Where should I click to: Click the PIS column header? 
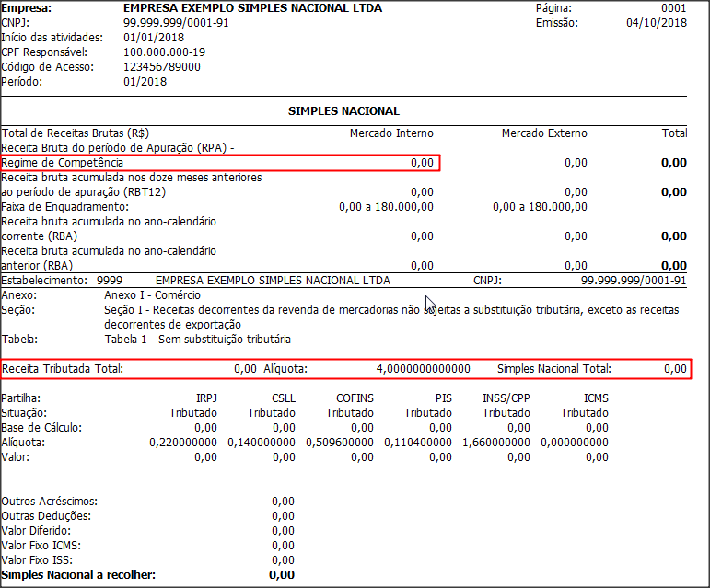[444, 398]
